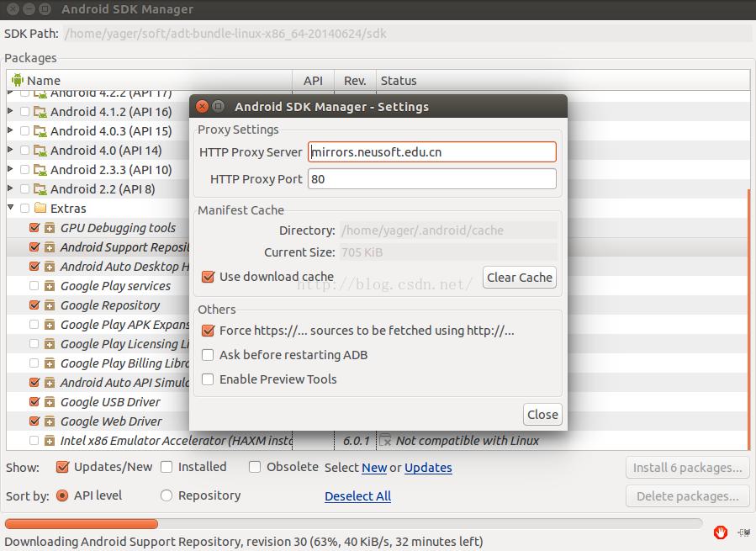Disable the Use download cache checkbox
This screenshot has width=756, height=551.
[x=209, y=277]
